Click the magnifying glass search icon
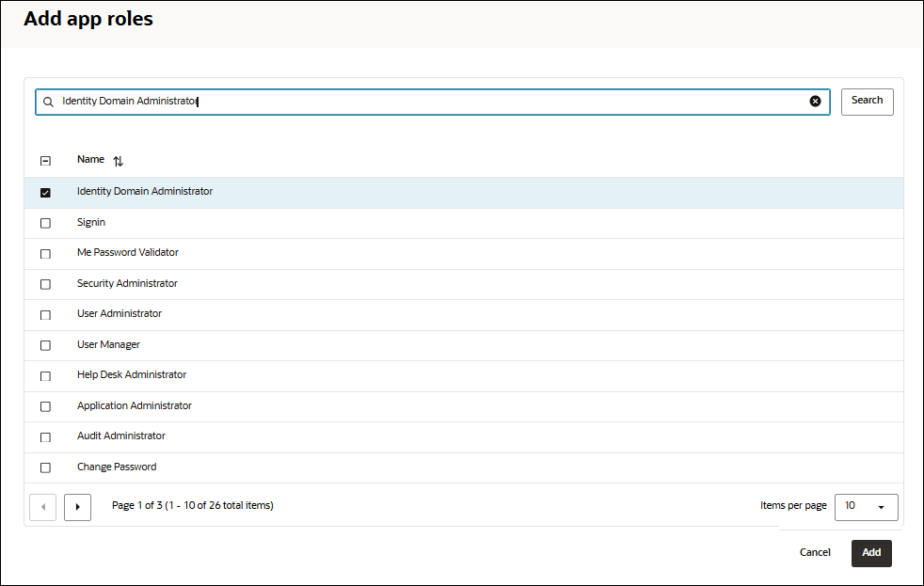This screenshot has height=586, width=924. (48, 102)
